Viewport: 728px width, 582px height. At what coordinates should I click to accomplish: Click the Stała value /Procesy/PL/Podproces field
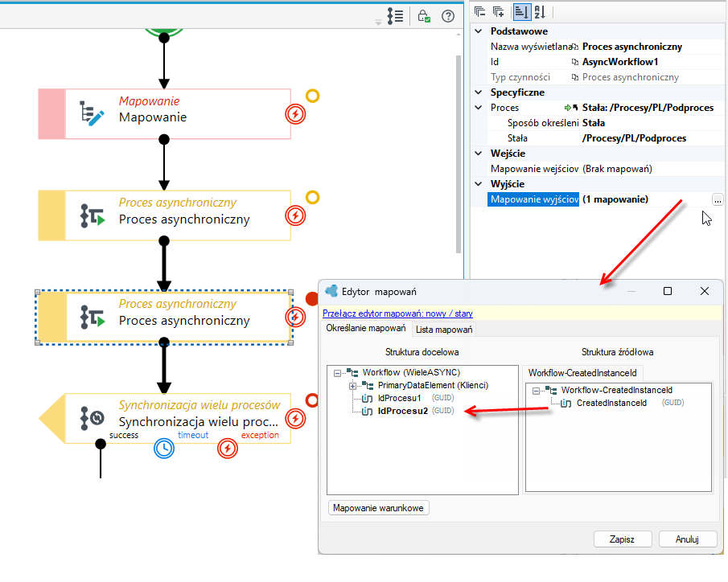tap(652, 138)
